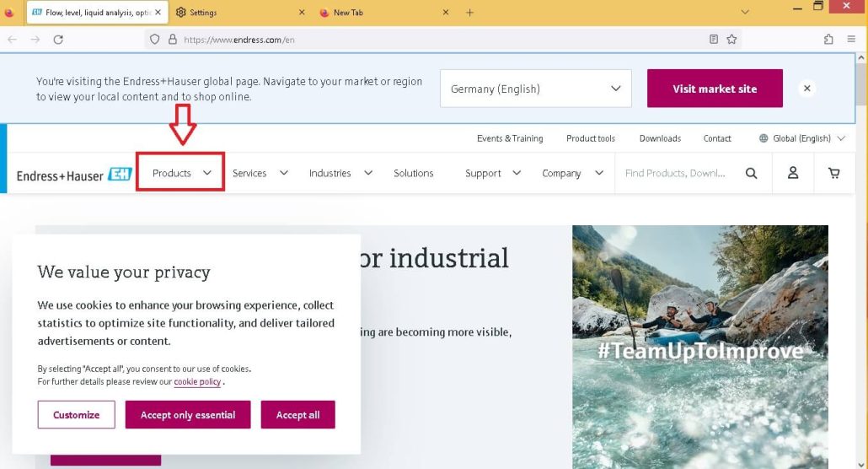Click the padlock site security icon
The image size is (868, 469).
coord(173,40)
